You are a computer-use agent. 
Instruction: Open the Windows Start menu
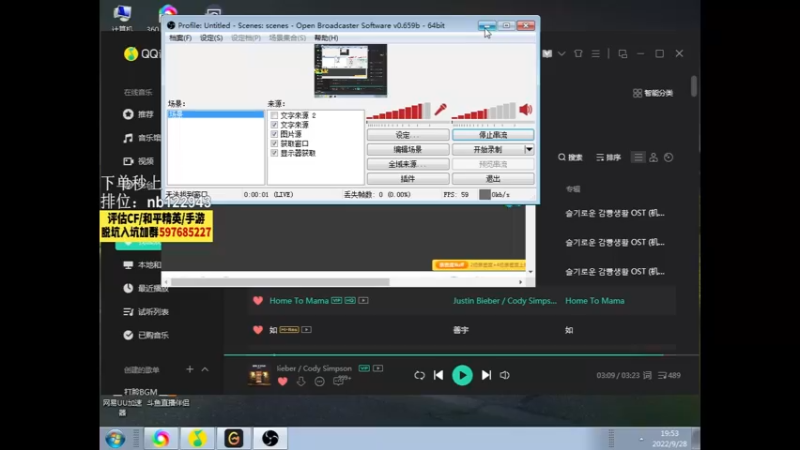(x=115, y=439)
